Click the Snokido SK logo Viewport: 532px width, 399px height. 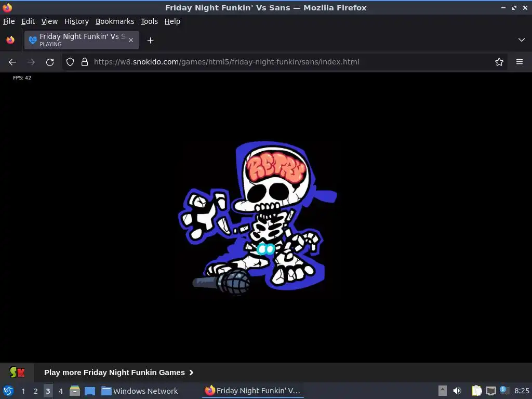(17, 372)
